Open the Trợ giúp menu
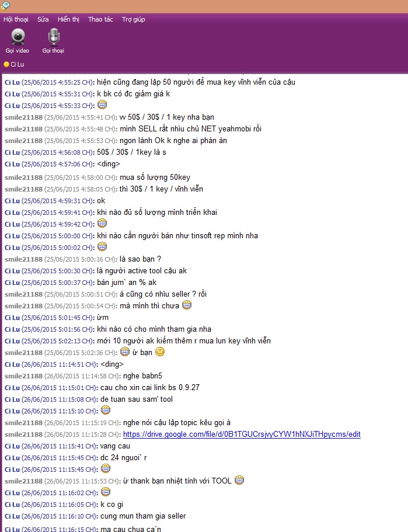 (x=133, y=19)
